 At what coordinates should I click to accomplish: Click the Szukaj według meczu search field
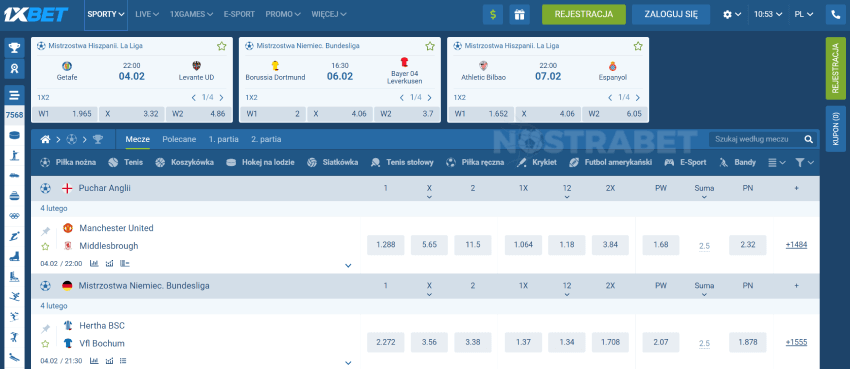[x=757, y=139]
